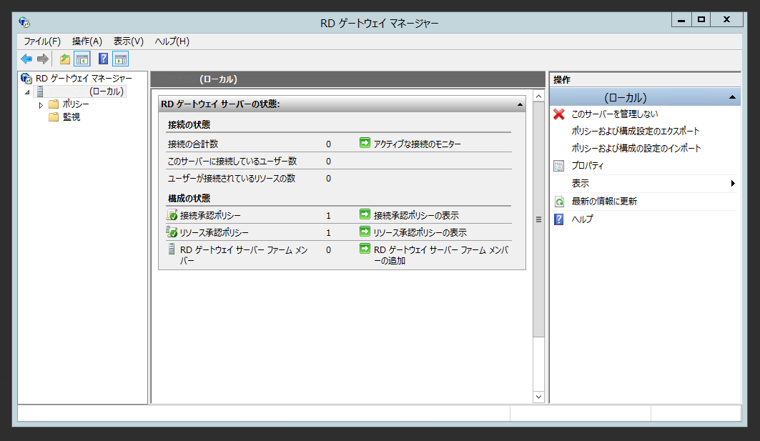Screen dimensions: 760x441
Task: Click the 接続承認ポリシー row icon
Action: click(x=172, y=215)
